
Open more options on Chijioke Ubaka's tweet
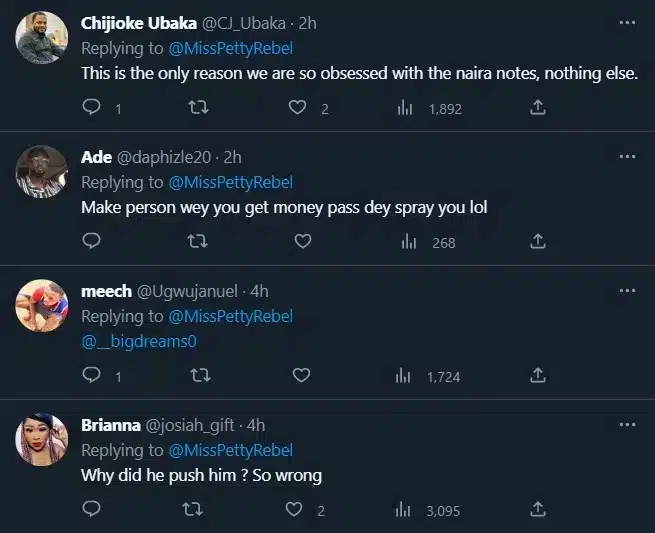(627, 23)
